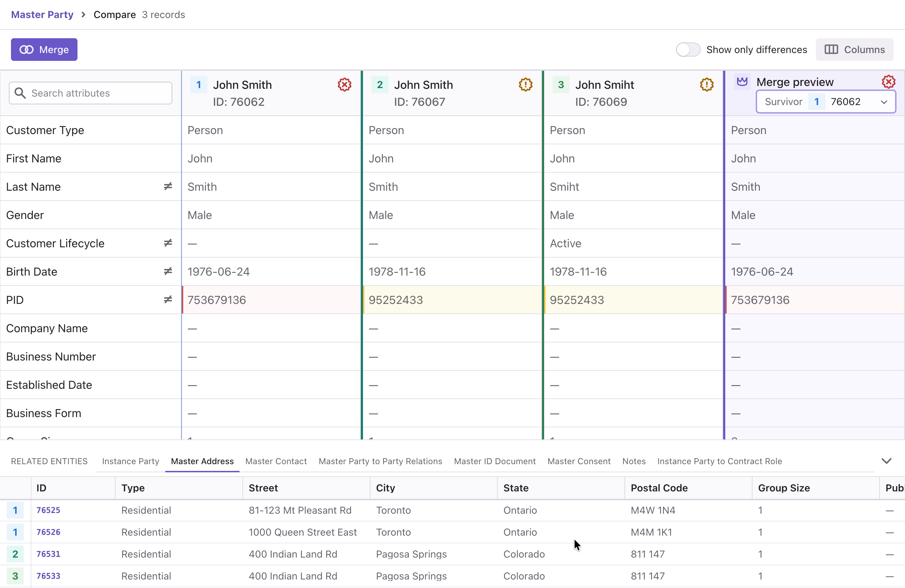
Task: Open address ID 76526 link
Action: [x=48, y=532]
